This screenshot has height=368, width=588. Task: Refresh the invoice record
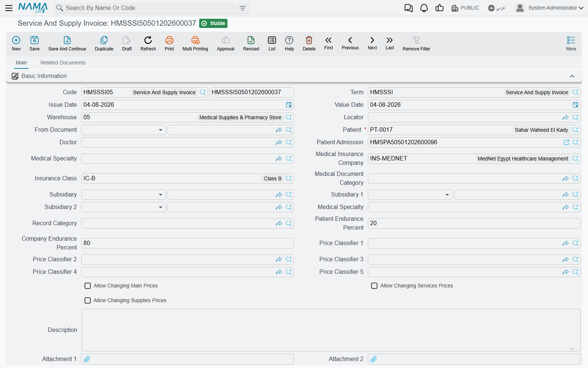[148, 43]
